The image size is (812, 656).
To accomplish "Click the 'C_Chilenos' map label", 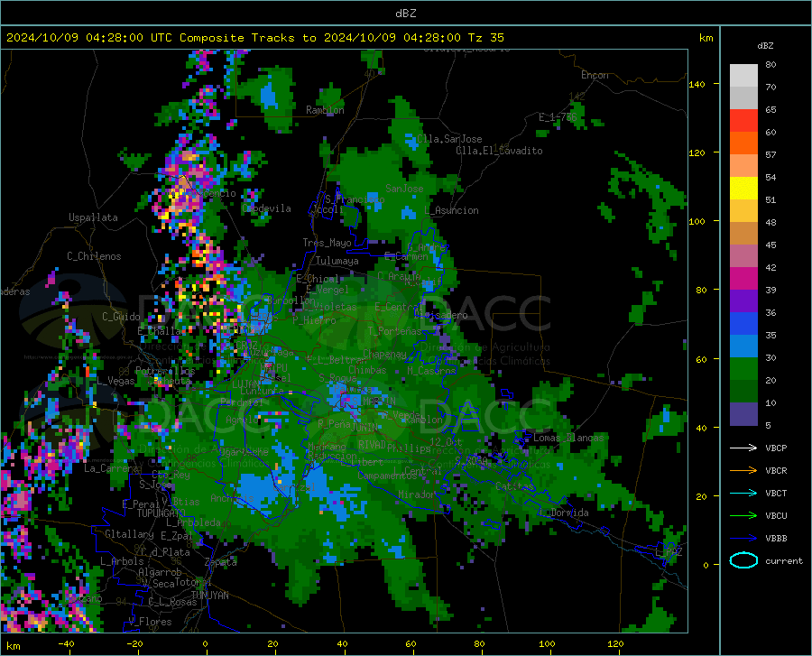I will click(x=94, y=256).
